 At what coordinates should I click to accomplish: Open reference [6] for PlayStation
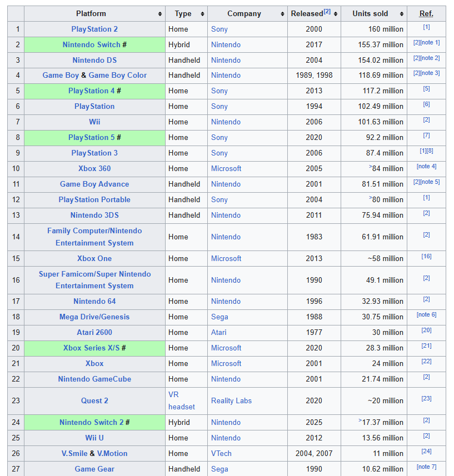[426, 104]
